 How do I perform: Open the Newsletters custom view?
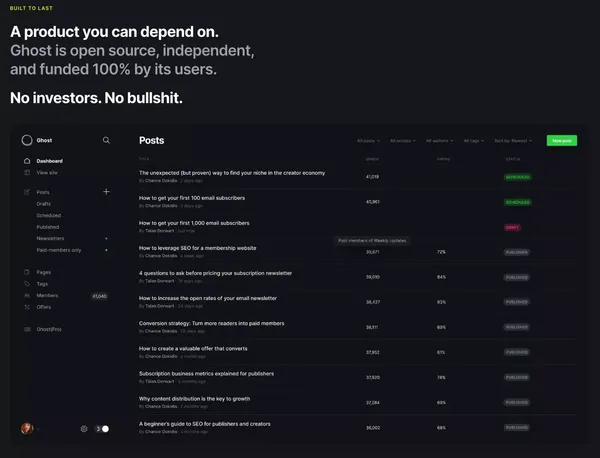50,238
